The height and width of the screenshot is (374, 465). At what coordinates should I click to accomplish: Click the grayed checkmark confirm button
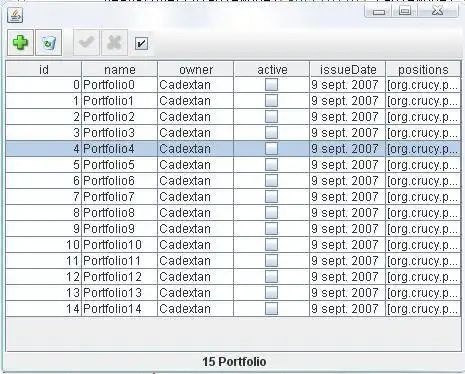(x=86, y=43)
